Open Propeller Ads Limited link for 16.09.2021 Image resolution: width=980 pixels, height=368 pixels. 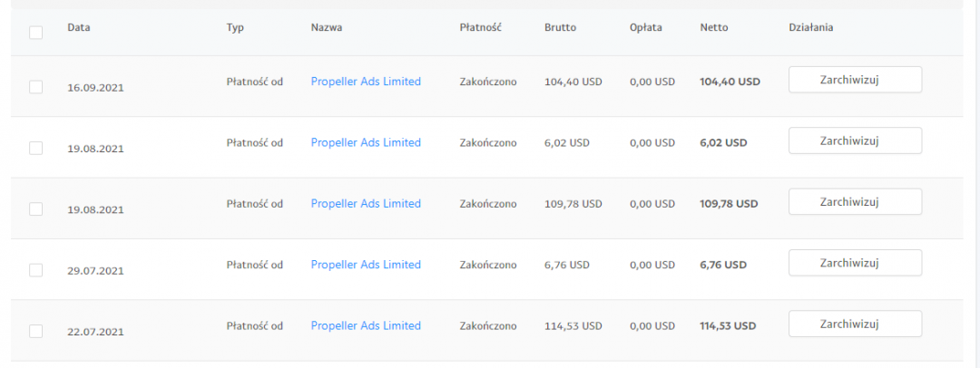tap(366, 82)
